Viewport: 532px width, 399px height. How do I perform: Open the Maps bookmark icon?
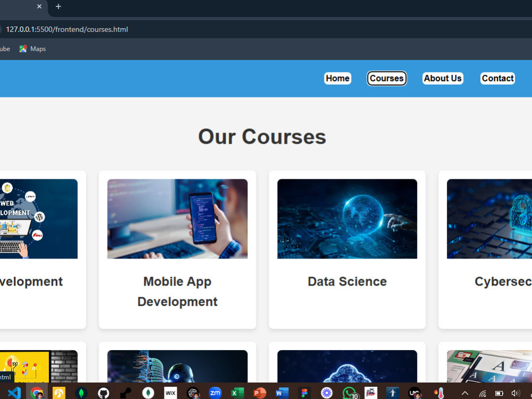23,49
